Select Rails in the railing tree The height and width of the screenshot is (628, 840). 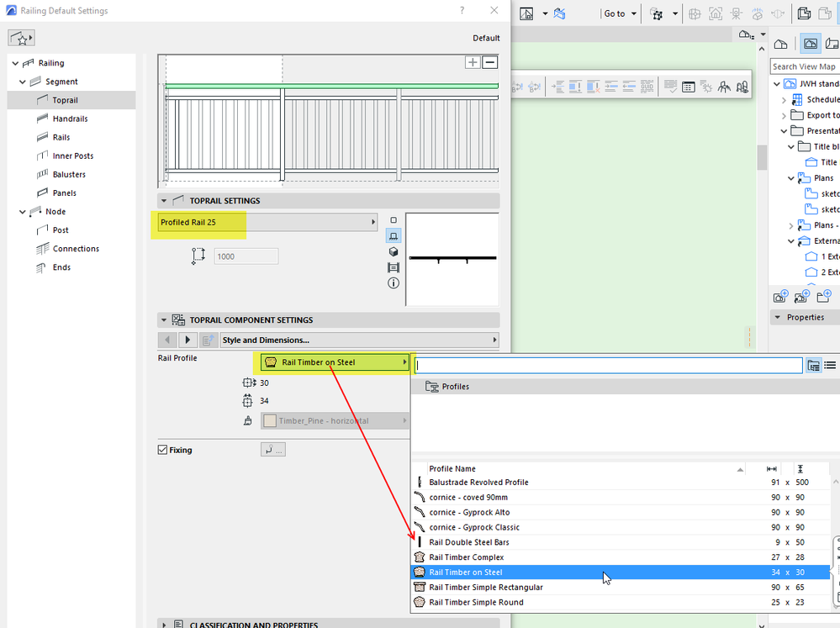(61, 137)
